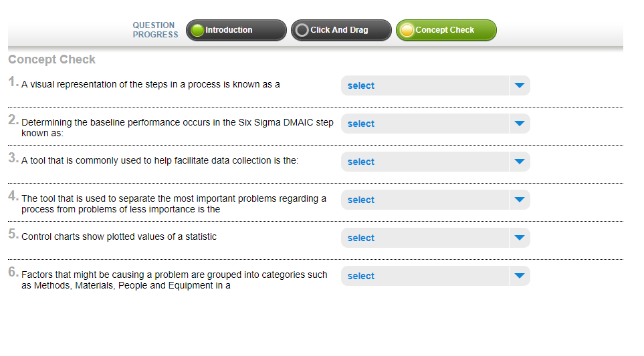Click the blue arrow for question 5 dropdown
644x356 pixels.
click(520, 238)
